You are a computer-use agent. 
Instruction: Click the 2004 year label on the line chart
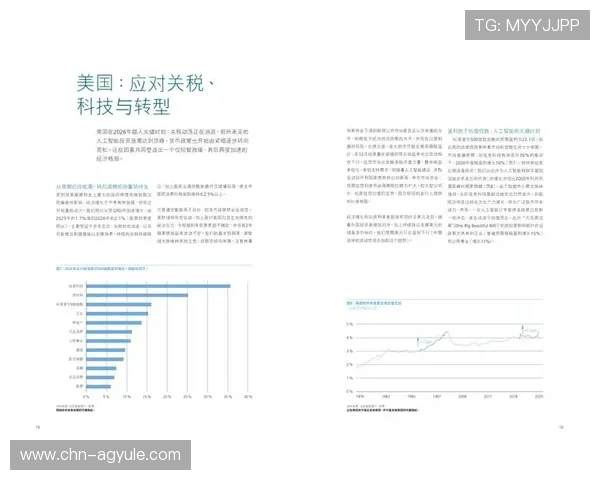tap(462, 397)
